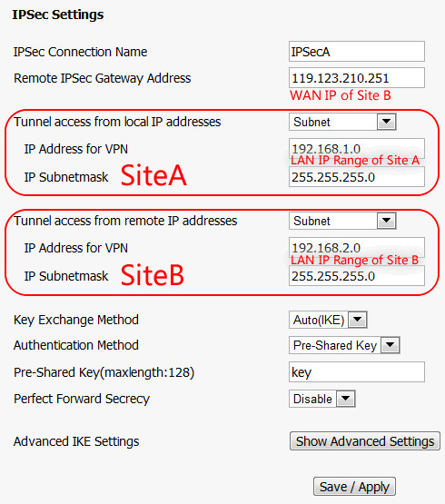Expand the Key Exchange Method Auto(IKE) dropdown
This screenshot has height=504, width=445.
pos(358,320)
